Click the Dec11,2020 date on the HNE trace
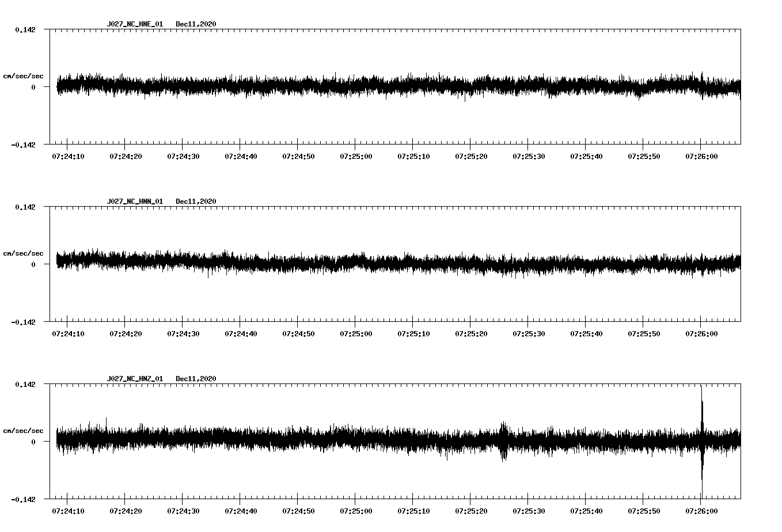The width and height of the screenshot is (782, 532). [x=196, y=25]
